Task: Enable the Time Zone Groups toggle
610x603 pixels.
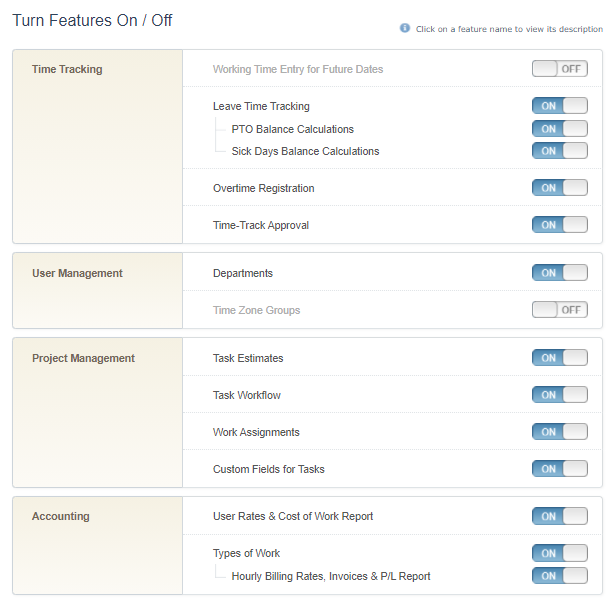Action: 559,310
